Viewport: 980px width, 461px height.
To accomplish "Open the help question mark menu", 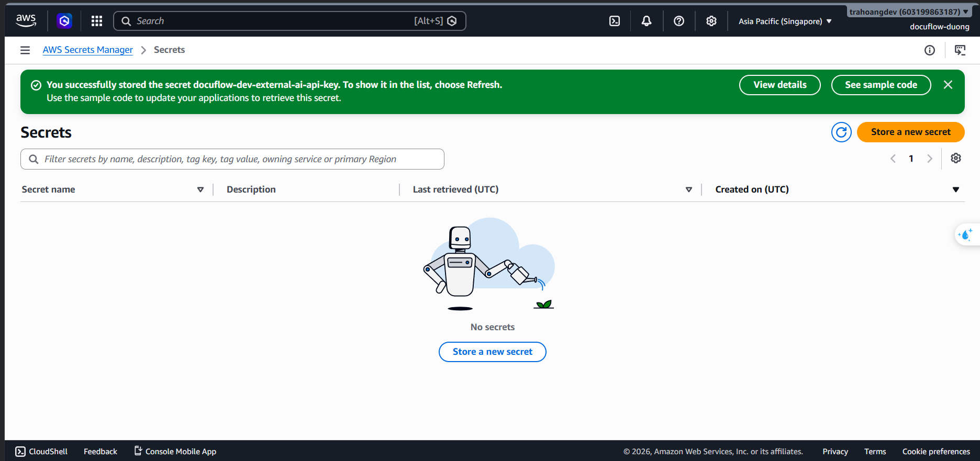I will [x=679, y=21].
